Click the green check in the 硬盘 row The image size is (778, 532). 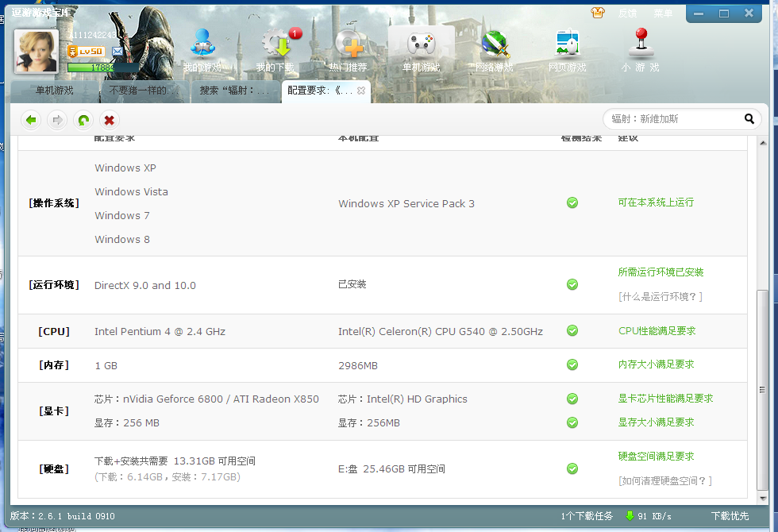pyautogui.click(x=572, y=468)
